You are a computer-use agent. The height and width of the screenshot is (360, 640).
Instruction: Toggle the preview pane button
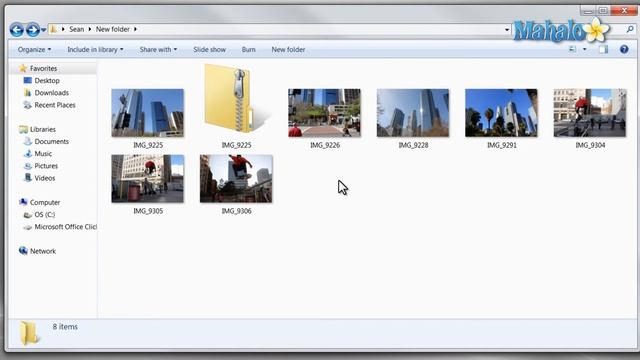(x=603, y=49)
